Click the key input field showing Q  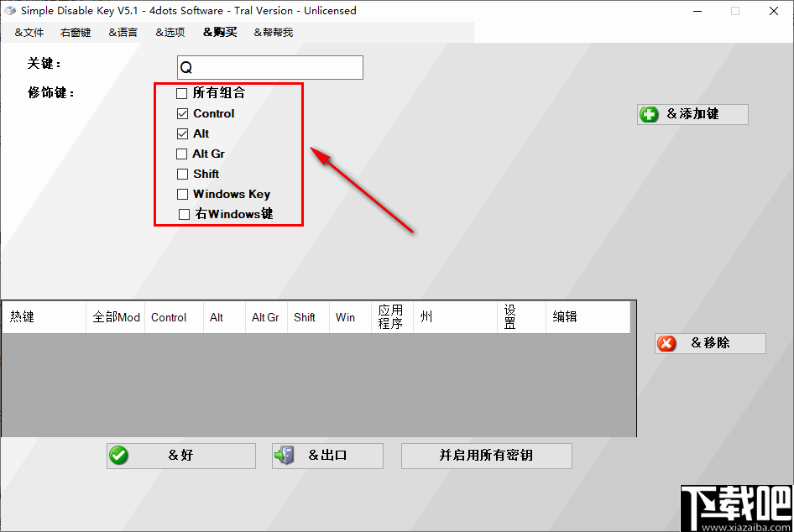pyautogui.click(x=269, y=67)
